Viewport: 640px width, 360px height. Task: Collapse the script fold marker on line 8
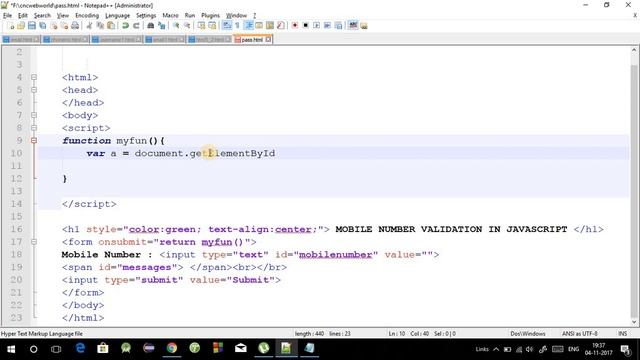(x=34, y=128)
